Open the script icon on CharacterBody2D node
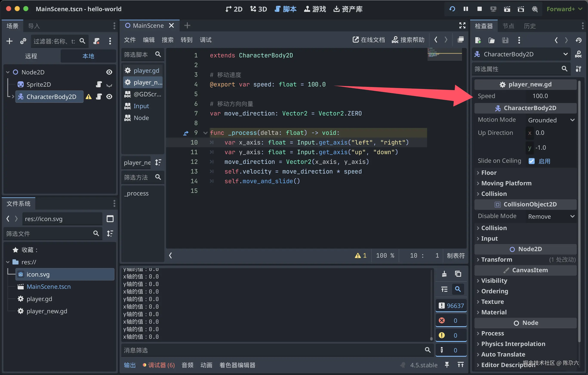 (x=99, y=97)
